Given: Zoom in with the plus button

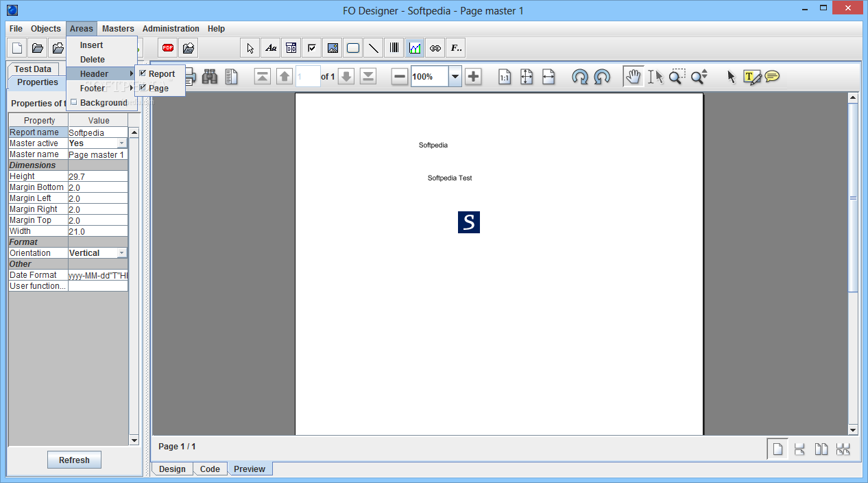Looking at the screenshot, I should [x=473, y=77].
